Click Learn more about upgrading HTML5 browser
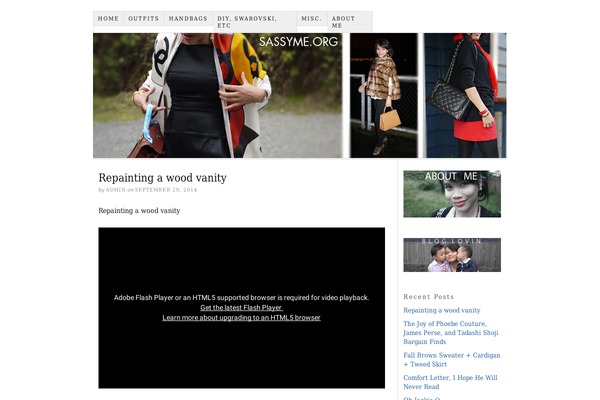 pyautogui.click(x=241, y=317)
